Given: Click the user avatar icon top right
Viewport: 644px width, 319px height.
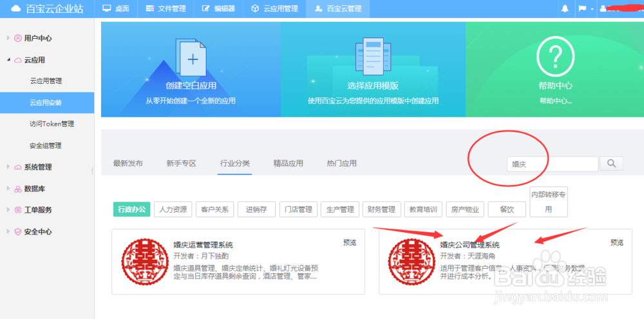Looking at the screenshot, I should (x=603, y=8).
